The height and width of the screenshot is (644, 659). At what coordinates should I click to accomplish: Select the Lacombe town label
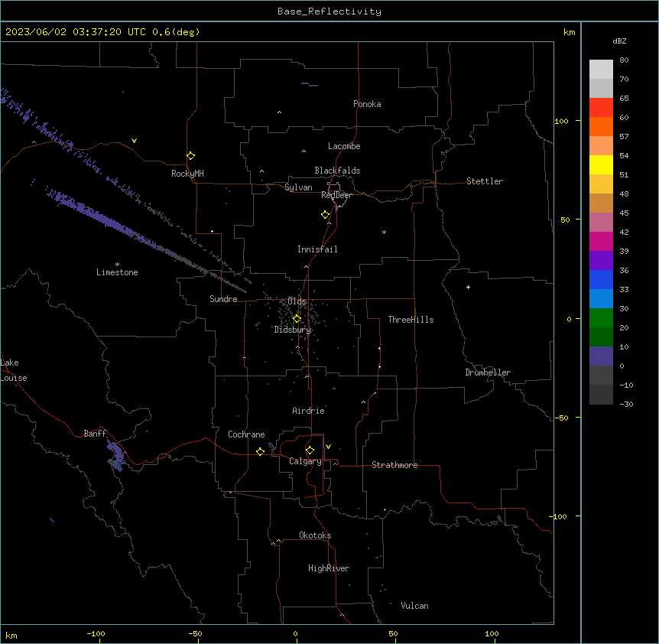pyautogui.click(x=344, y=146)
